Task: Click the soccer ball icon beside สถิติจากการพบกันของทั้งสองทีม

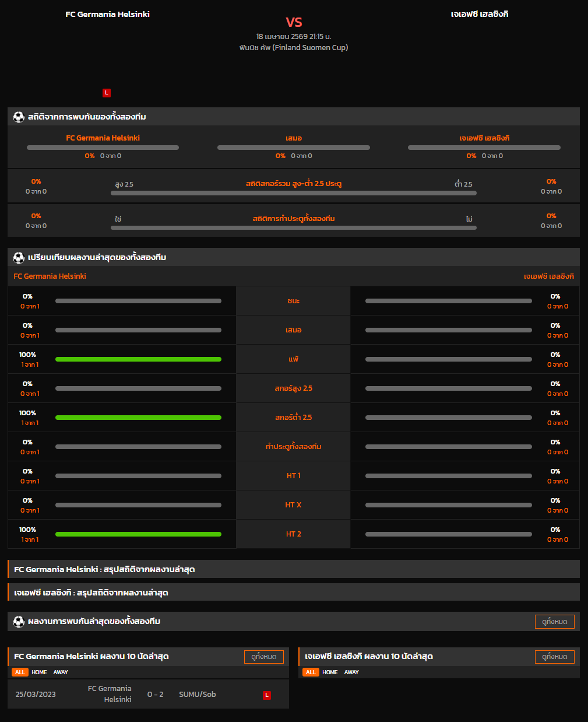Action: (19, 117)
